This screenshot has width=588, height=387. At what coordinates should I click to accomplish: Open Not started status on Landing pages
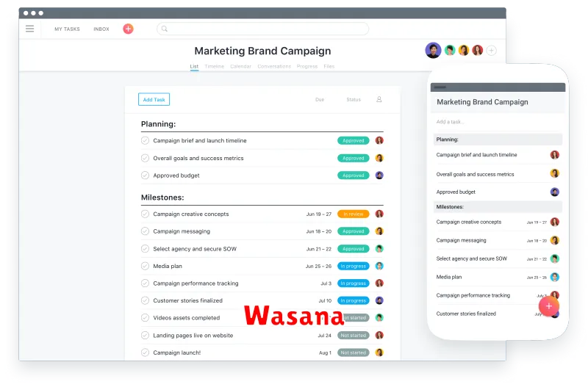pyautogui.click(x=354, y=336)
